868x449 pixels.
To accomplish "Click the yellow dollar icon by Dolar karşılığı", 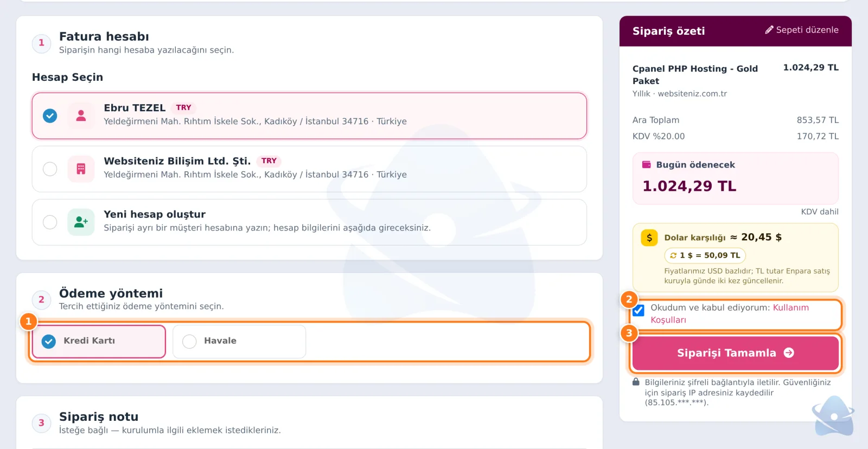I will (x=649, y=238).
